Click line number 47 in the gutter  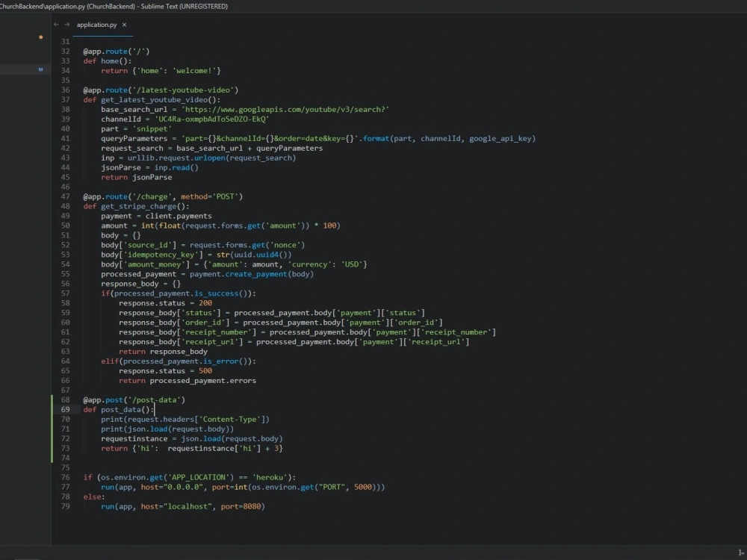click(65, 196)
